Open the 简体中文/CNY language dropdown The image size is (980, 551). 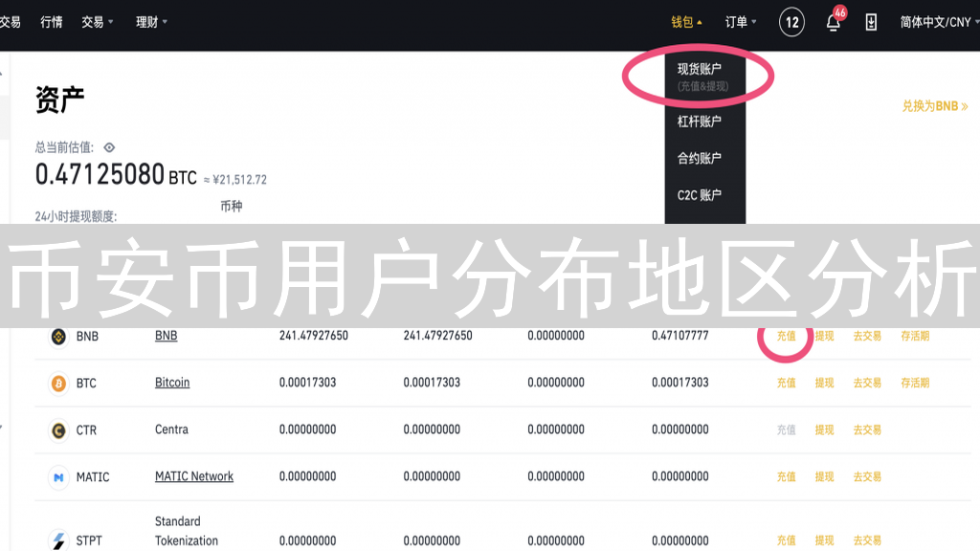coord(939,23)
